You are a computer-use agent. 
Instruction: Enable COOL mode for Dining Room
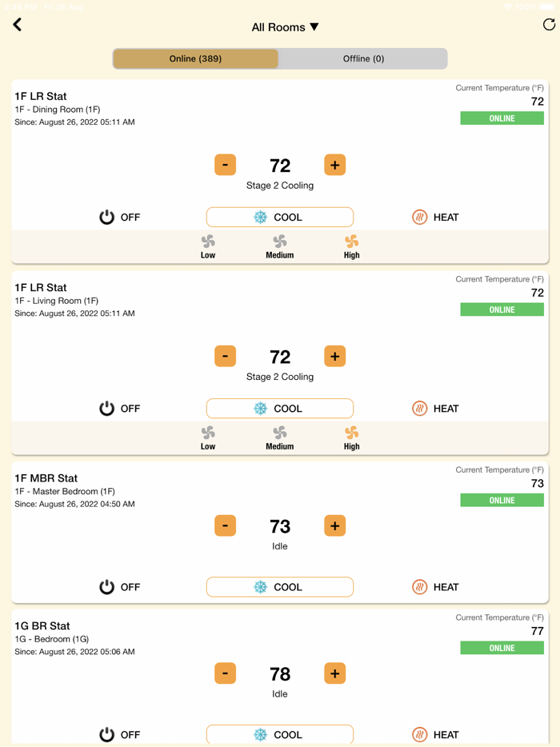279,217
